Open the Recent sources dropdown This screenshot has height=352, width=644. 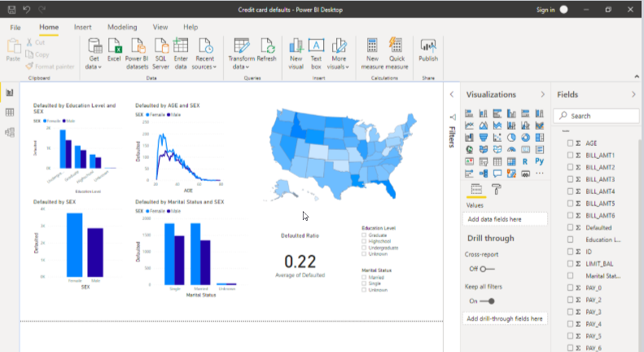(204, 55)
